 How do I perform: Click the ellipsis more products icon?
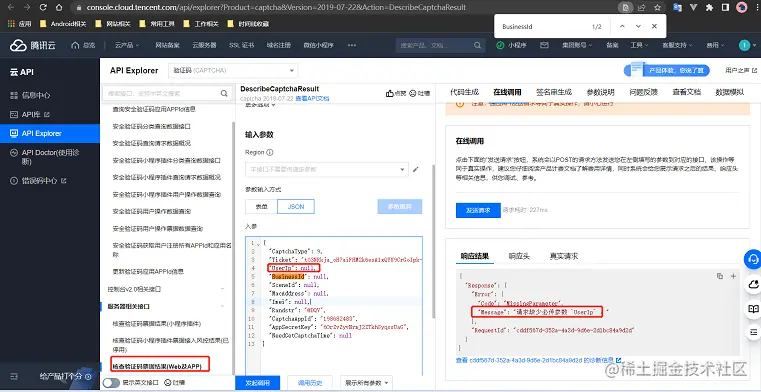tap(352, 45)
